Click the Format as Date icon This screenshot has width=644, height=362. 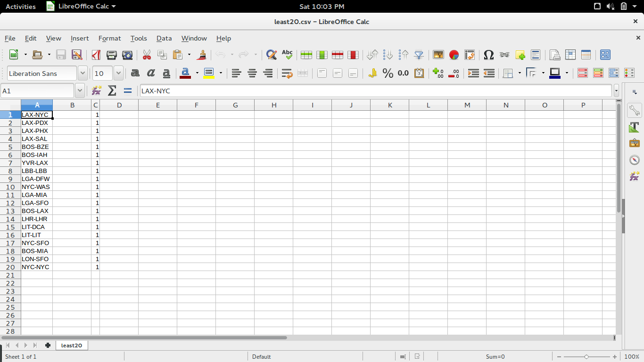point(419,73)
